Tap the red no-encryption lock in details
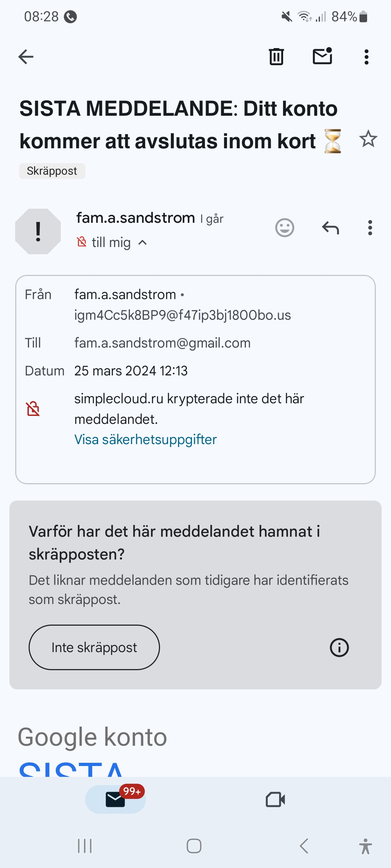The image size is (391, 868). click(x=33, y=409)
